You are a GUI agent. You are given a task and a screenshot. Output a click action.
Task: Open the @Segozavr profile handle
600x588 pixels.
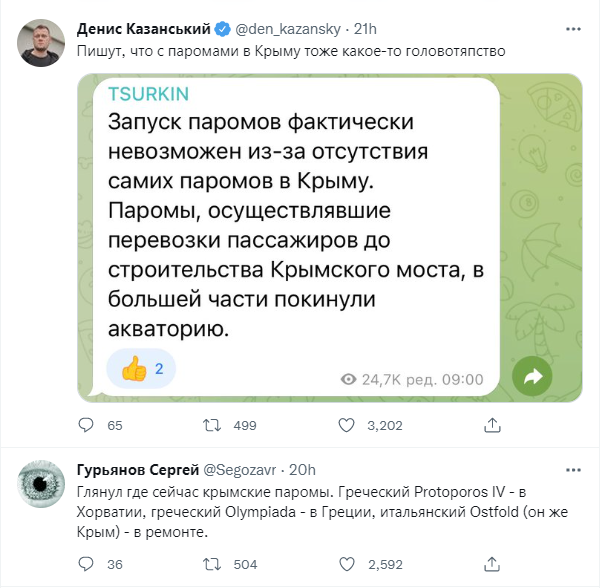241,469
